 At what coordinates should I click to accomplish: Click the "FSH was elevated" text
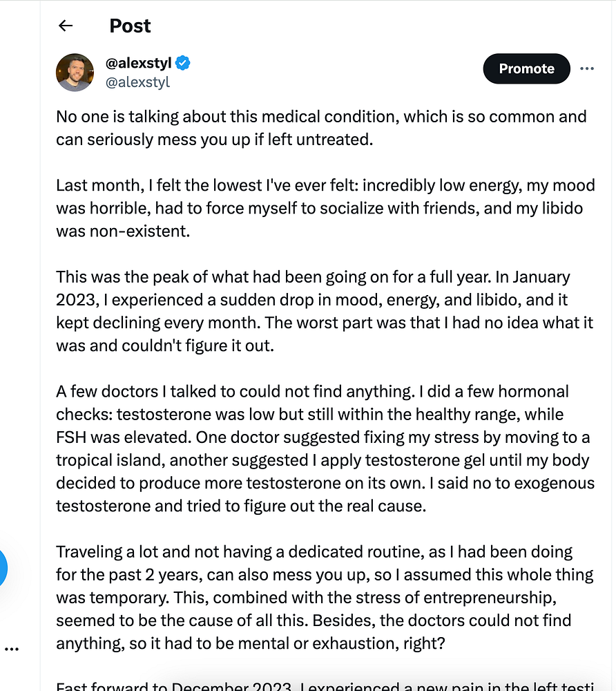[x=114, y=437]
